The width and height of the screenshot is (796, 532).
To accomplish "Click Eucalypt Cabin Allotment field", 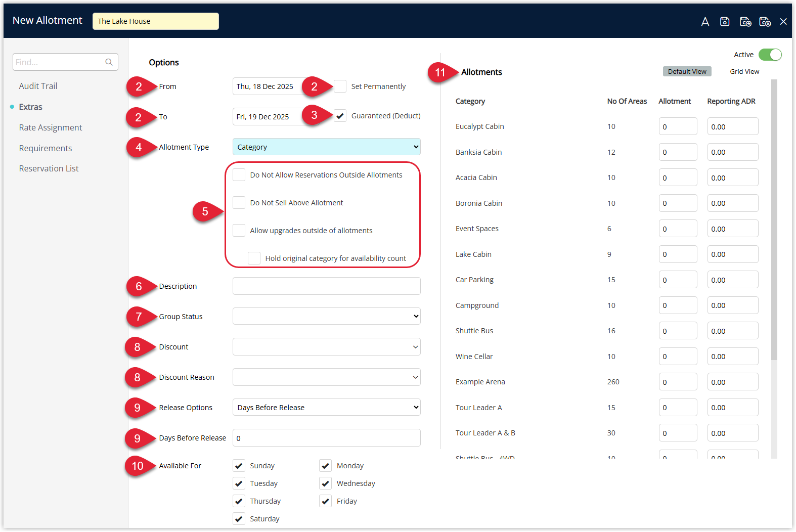I will tap(678, 126).
